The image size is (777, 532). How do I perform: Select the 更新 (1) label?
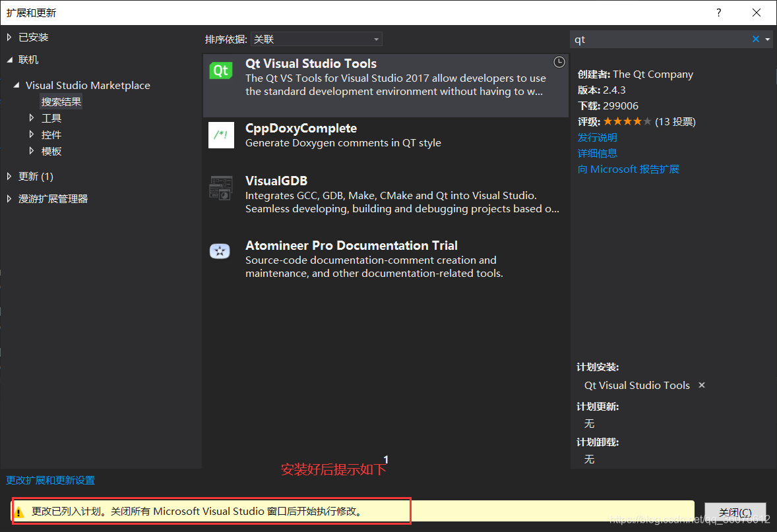36,176
